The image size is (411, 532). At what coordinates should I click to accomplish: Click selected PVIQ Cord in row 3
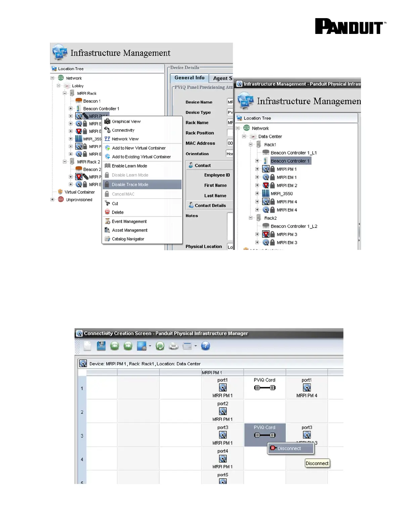pyautogui.click(x=265, y=435)
